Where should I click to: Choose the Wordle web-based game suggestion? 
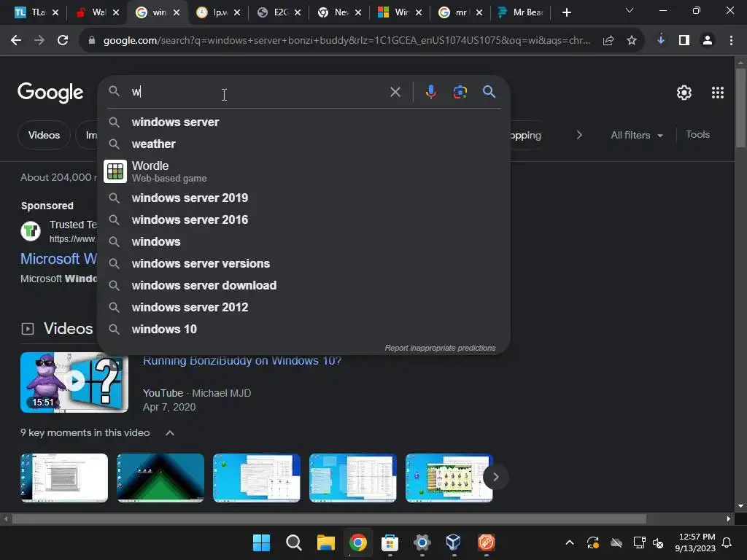(x=303, y=171)
